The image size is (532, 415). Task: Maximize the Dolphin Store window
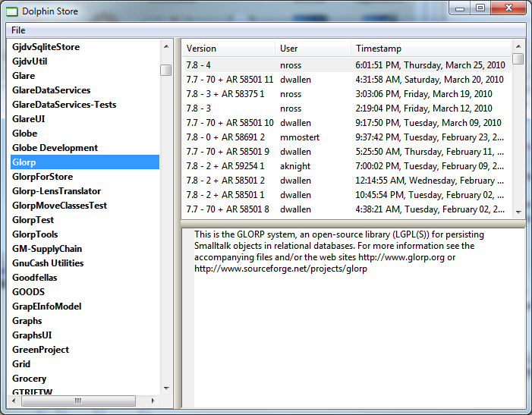click(x=480, y=8)
